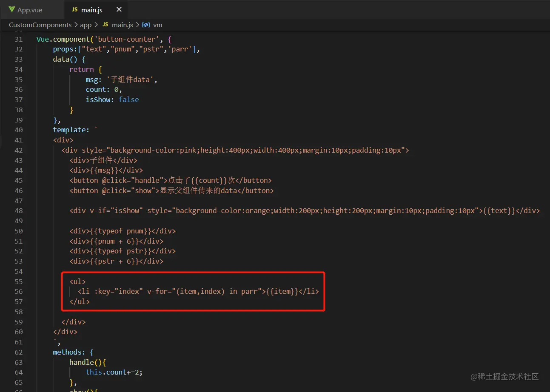Switch to the App.vue editor tab
Viewport: 550px width, 392px height.
30,10
